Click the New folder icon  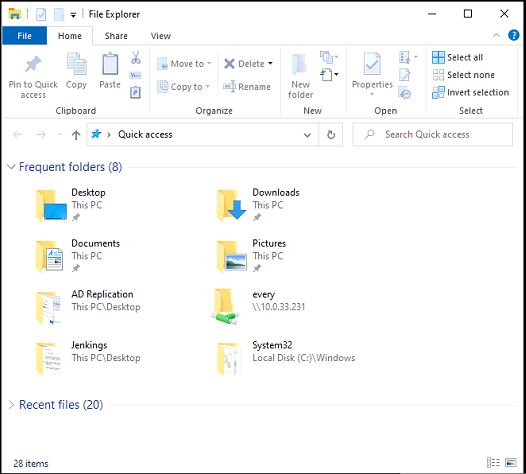[x=300, y=64]
